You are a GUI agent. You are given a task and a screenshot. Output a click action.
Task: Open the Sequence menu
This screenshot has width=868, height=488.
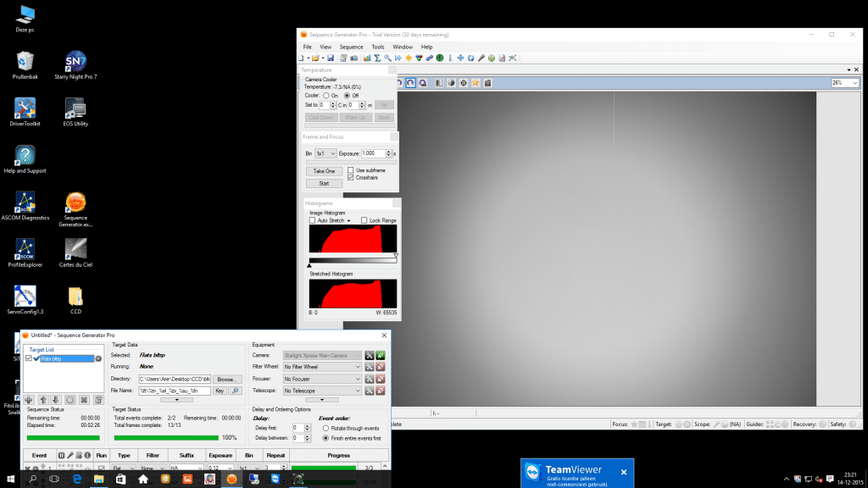click(351, 47)
